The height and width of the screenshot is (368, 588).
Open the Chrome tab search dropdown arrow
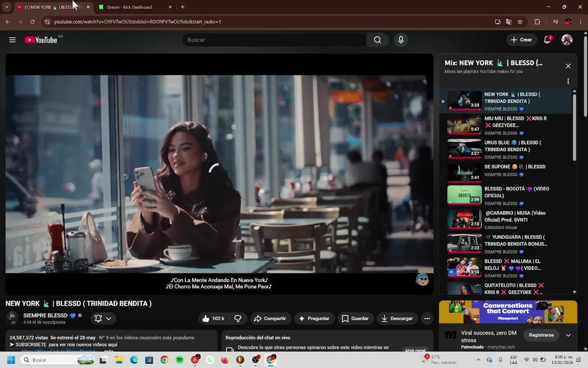coord(7,7)
